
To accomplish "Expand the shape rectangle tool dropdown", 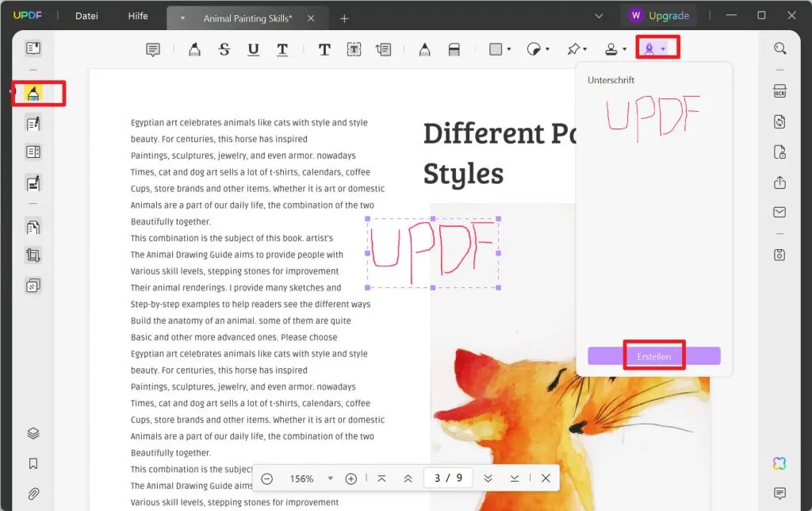I will tap(508, 49).
